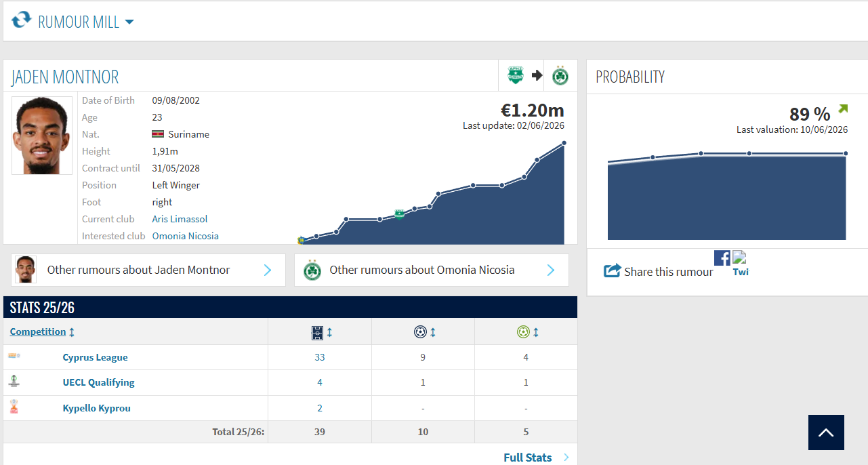Sort stats by appearances pitch icon
Image resolution: width=868 pixels, height=465 pixels.
318,332
